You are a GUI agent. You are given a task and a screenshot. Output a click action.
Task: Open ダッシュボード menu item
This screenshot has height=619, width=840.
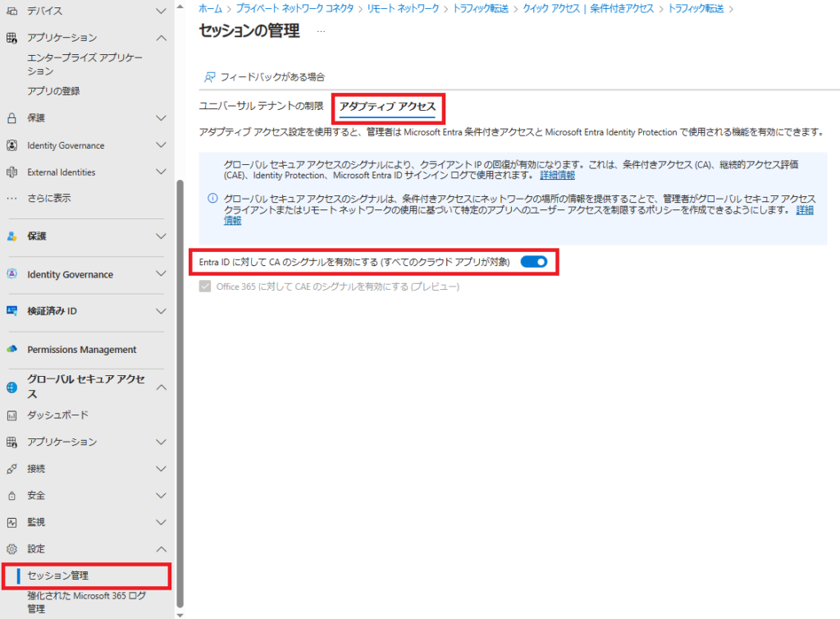pos(58,415)
